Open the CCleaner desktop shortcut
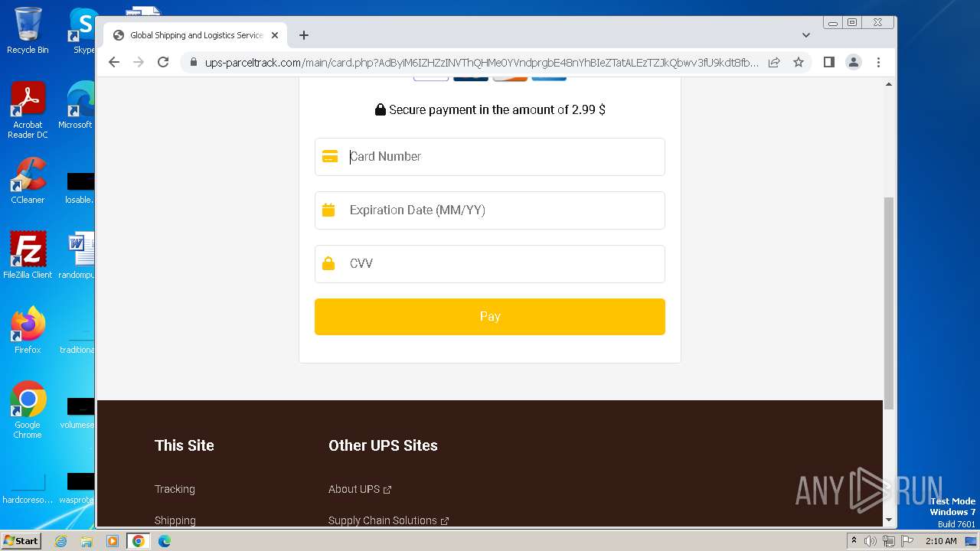 pos(28,181)
